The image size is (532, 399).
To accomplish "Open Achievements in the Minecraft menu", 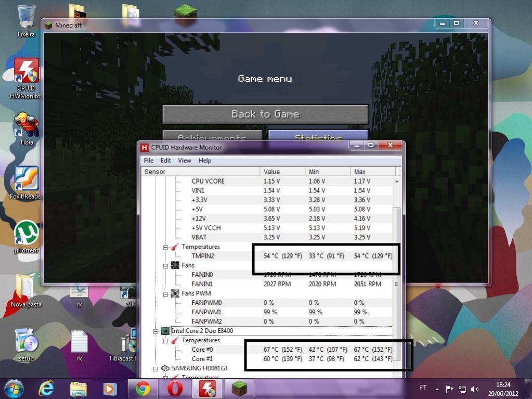I will coord(212,135).
